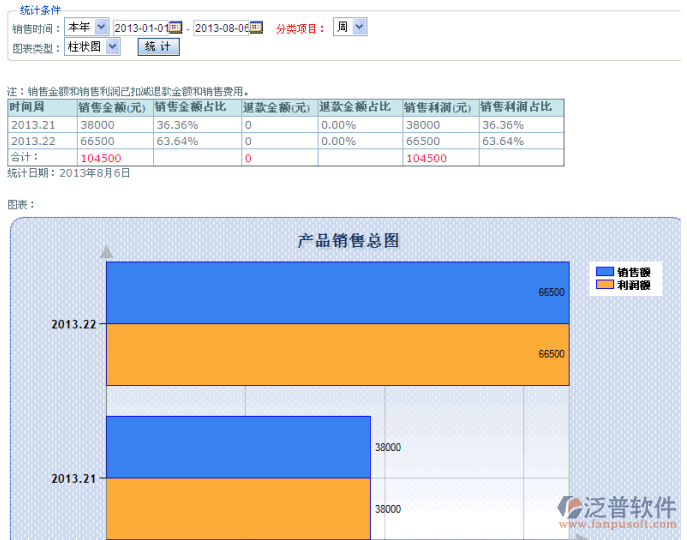Viewport: 687px width, 540px height.
Task: Click the blue sales bar for 2013.22
Action: pyautogui.click(x=338, y=293)
